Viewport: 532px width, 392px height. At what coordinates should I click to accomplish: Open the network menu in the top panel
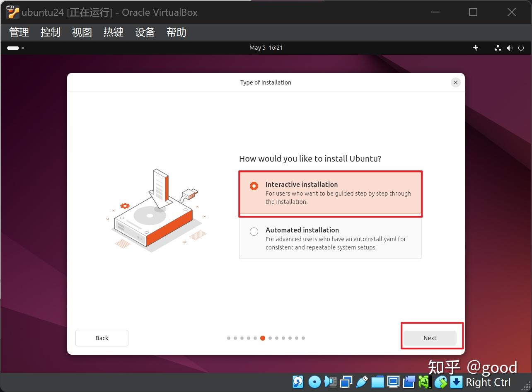(498, 48)
